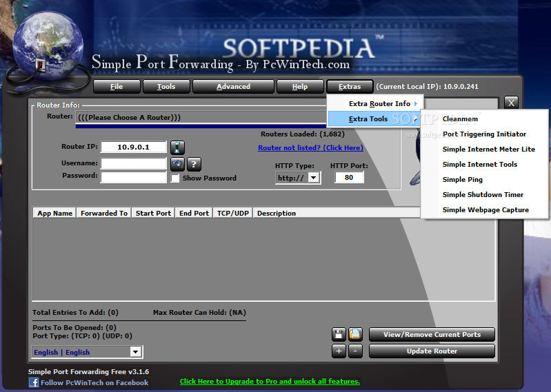
Task: Open the router selection combo box
Action: tap(201, 118)
